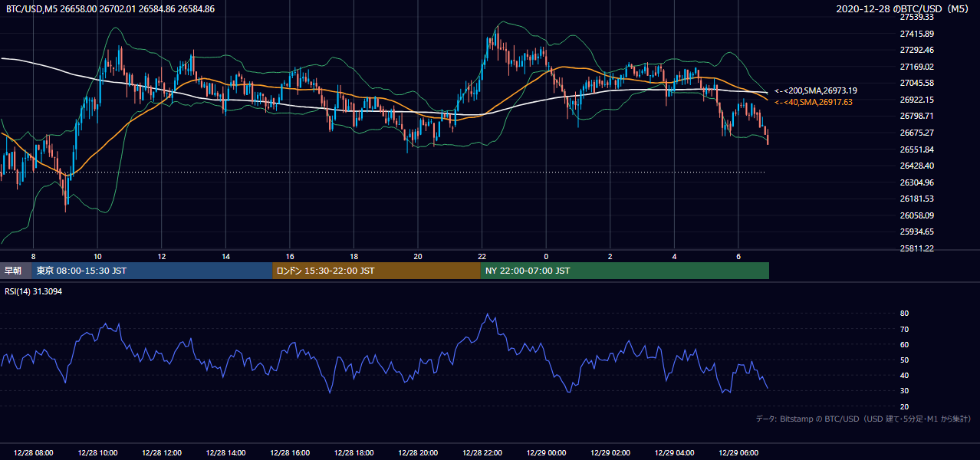980x460 pixels.
Task: Click the bottom time label 12/28 08:00
Action: pyautogui.click(x=33, y=453)
